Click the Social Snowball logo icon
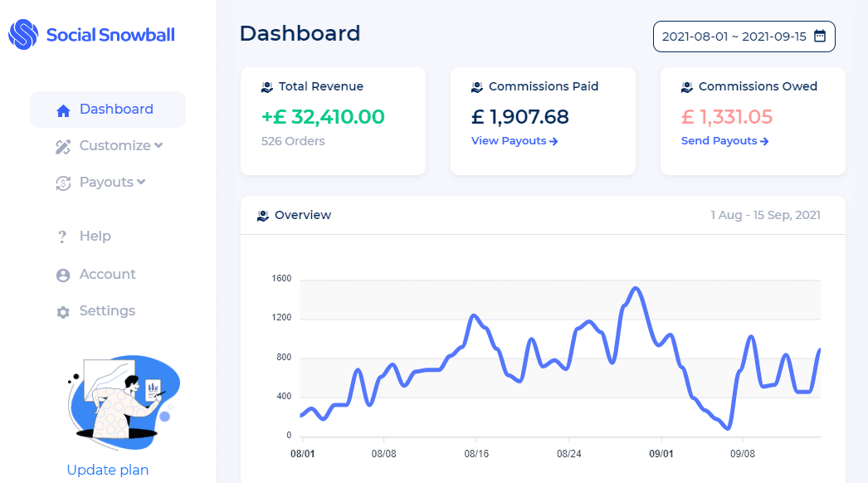This screenshot has width=868, height=483. pos(23,35)
